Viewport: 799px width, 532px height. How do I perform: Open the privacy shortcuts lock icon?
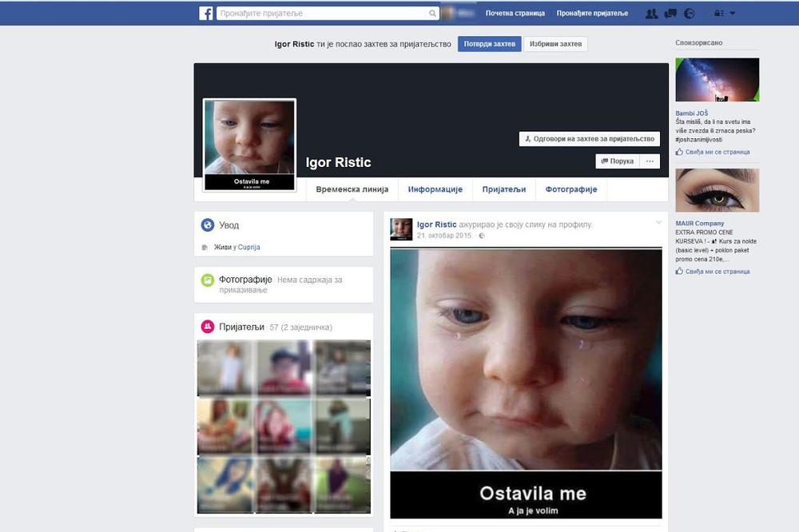718,13
